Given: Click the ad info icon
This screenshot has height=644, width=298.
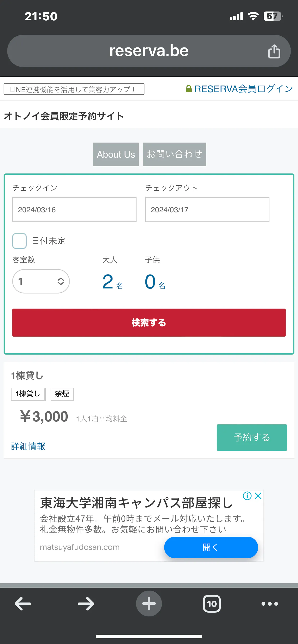Looking at the screenshot, I should [247, 495].
